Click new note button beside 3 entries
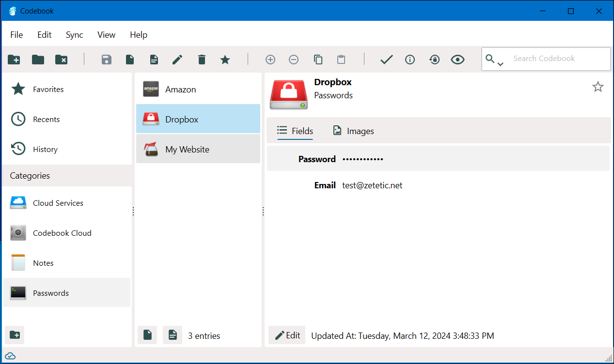The width and height of the screenshot is (614, 364). click(172, 335)
